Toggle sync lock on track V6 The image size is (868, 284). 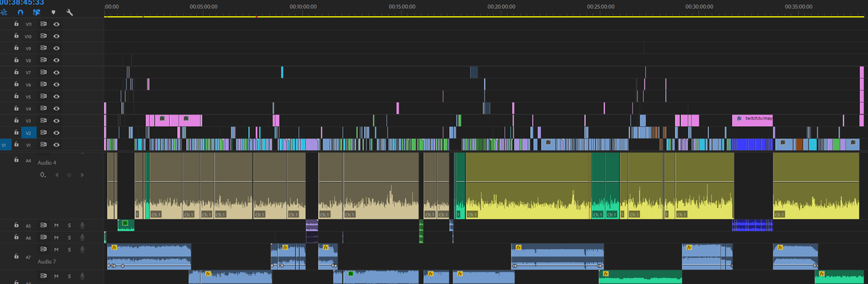43,84
